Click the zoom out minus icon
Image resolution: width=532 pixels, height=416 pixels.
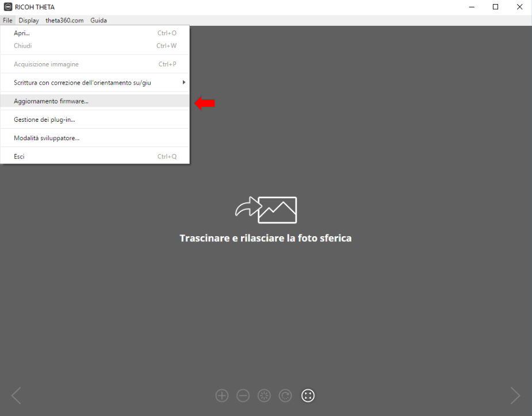tap(243, 395)
